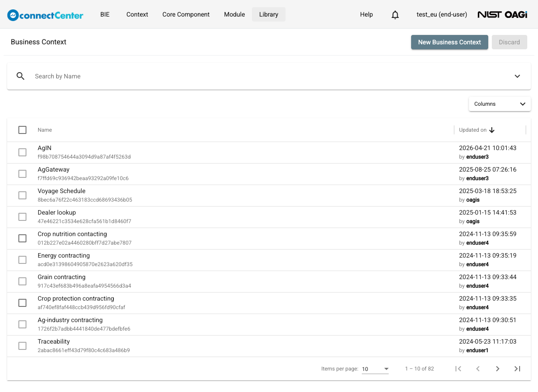Click the 1 – 10 of 82 range label
Screen dimensions: 538x392
[420, 369]
